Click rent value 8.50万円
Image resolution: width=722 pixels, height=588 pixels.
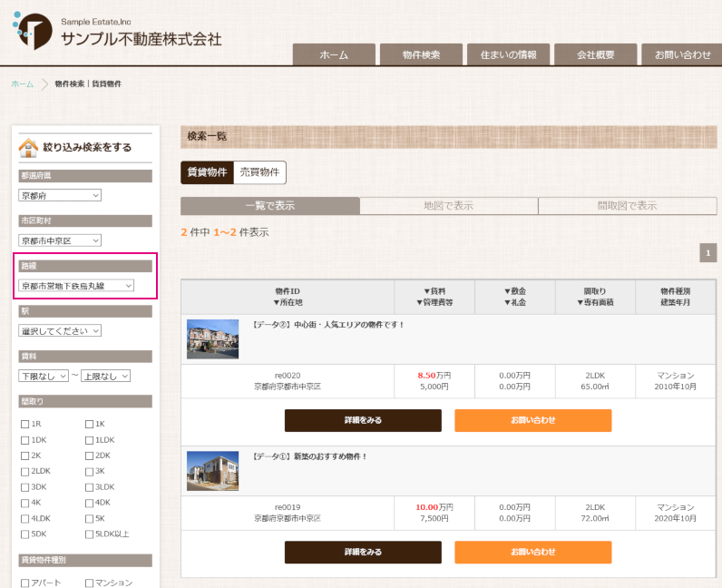434,376
